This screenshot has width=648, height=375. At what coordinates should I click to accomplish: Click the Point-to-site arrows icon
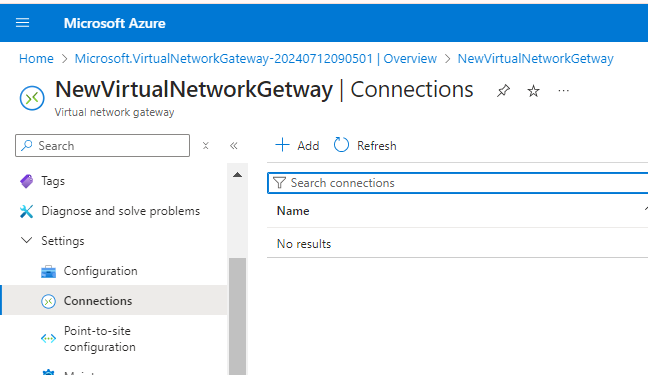click(48, 339)
